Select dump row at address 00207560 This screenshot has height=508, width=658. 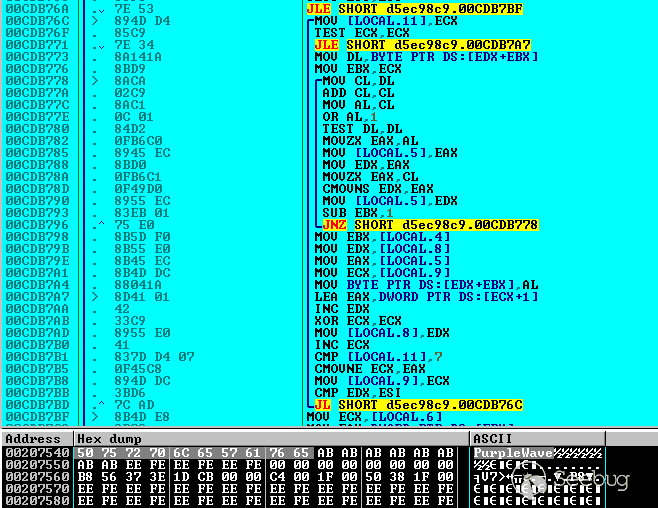(x=303, y=477)
